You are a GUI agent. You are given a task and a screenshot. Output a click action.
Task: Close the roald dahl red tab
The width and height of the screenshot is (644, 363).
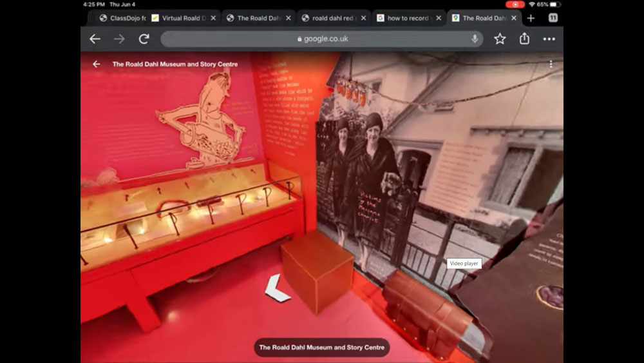click(363, 18)
